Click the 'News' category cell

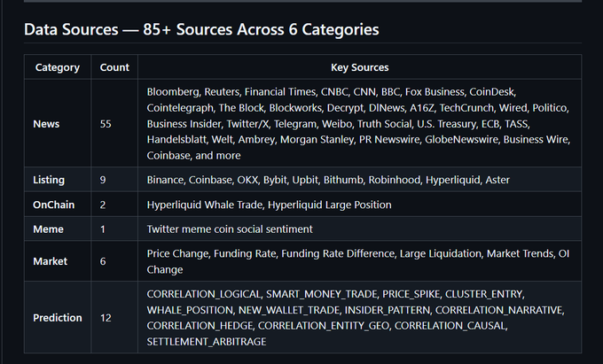point(58,124)
